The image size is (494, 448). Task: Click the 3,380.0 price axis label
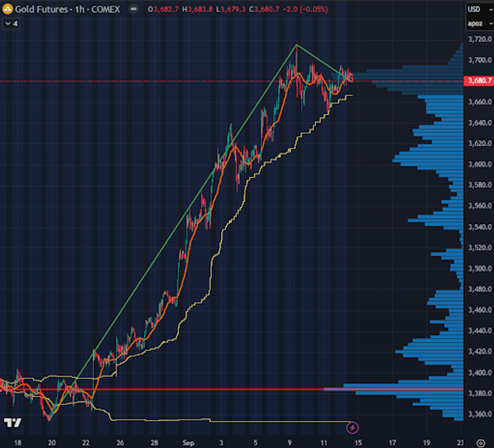click(480, 394)
